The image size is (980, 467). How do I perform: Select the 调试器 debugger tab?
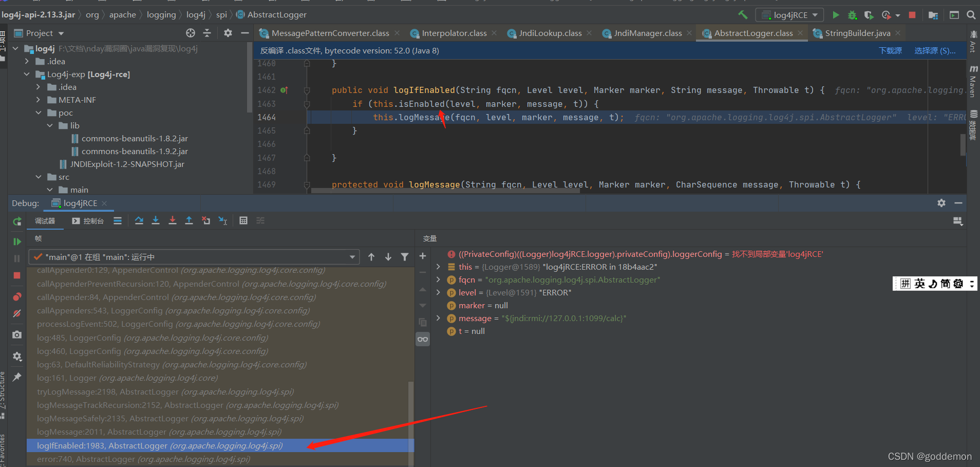click(45, 221)
